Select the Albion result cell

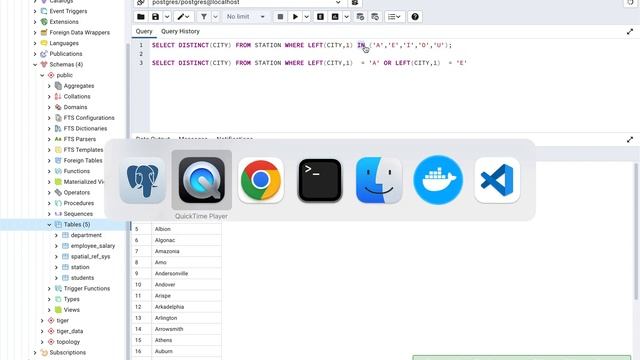point(187,229)
